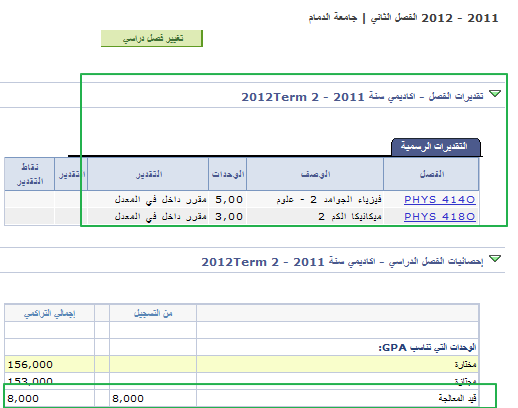This screenshot has height=408, width=518.
Task: Click the cumulative total column header
Action: point(49,313)
